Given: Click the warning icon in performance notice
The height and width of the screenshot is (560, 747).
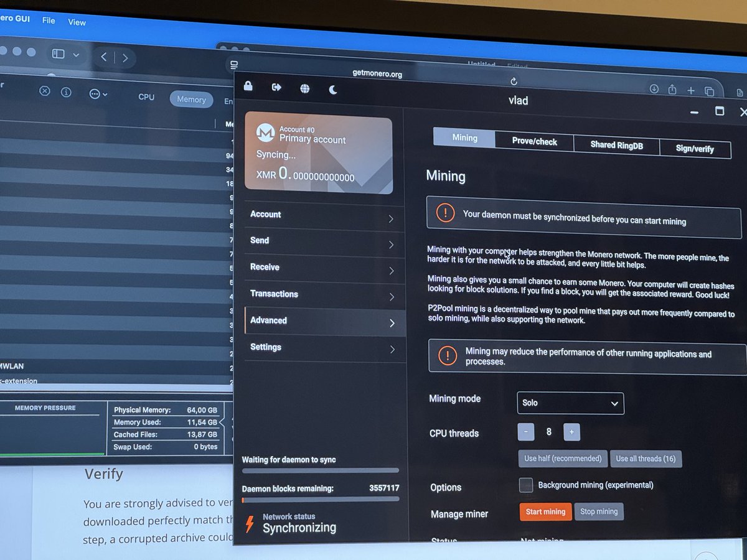Looking at the screenshot, I should click(x=447, y=355).
